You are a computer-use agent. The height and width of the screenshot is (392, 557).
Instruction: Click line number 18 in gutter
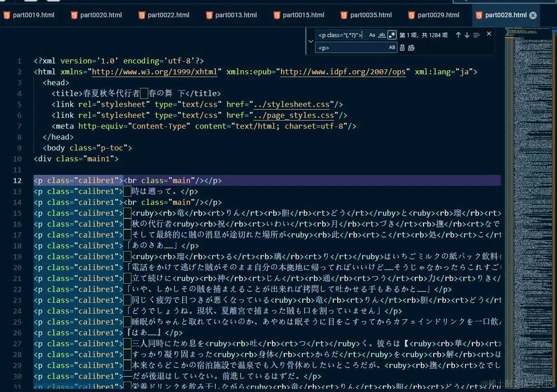click(x=17, y=246)
